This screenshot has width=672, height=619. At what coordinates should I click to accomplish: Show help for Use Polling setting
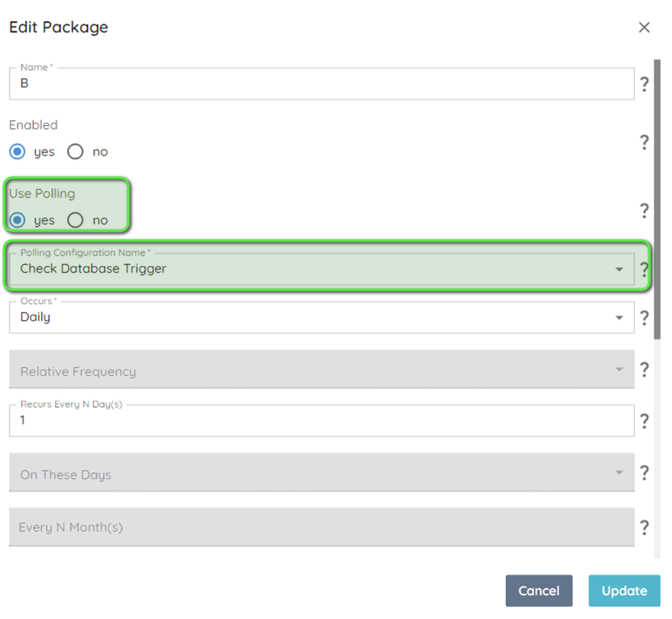click(x=644, y=211)
